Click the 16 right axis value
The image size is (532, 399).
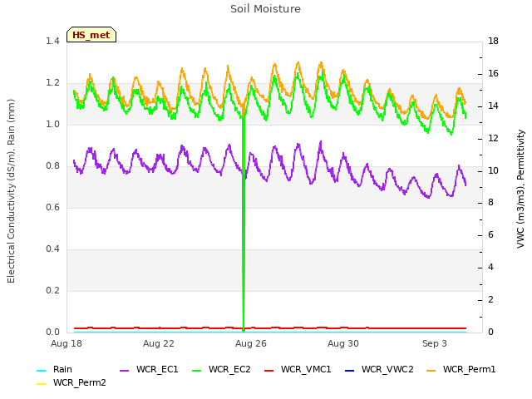coord(493,74)
